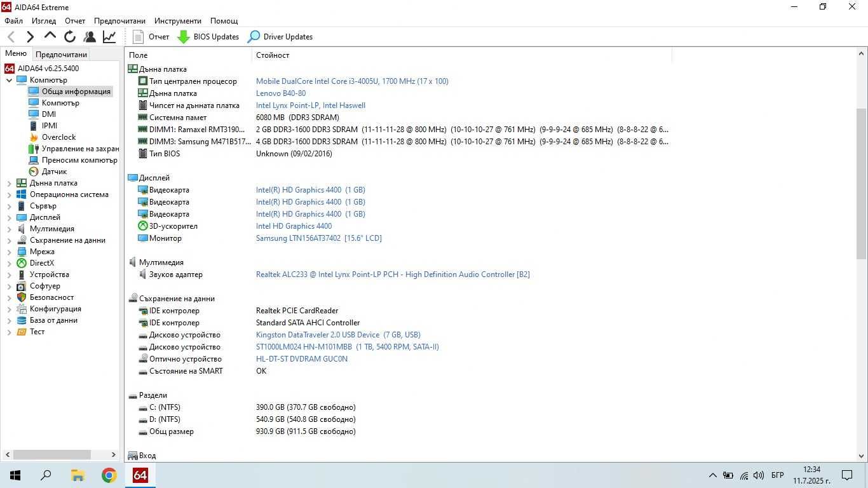Open the Инструменти menu
Viewport: 868px width, 488px height.
(178, 21)
